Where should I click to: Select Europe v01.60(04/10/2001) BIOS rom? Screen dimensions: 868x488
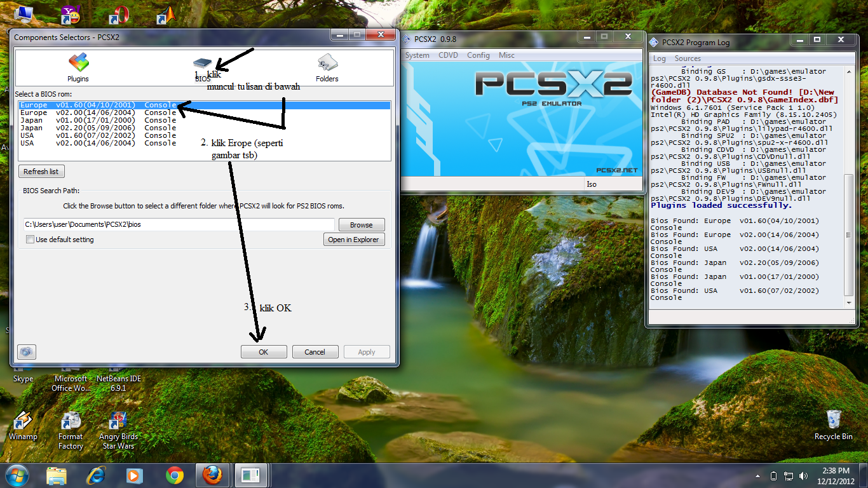(x=204, y=105)
